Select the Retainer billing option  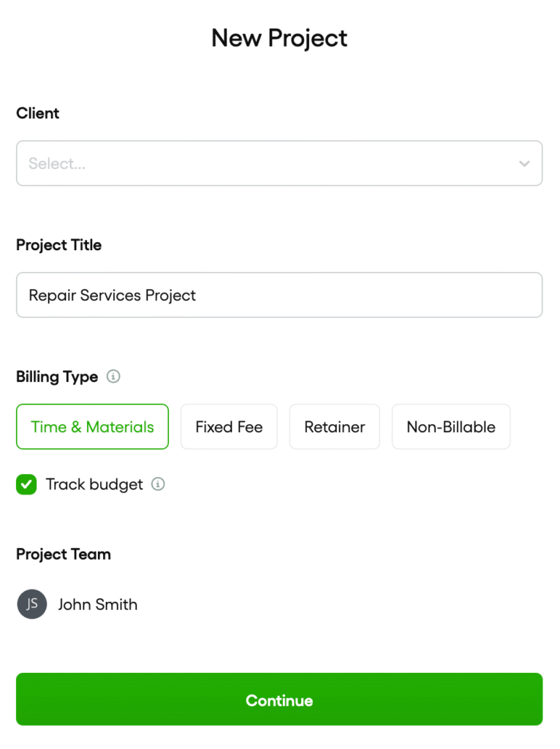[334, 426]
